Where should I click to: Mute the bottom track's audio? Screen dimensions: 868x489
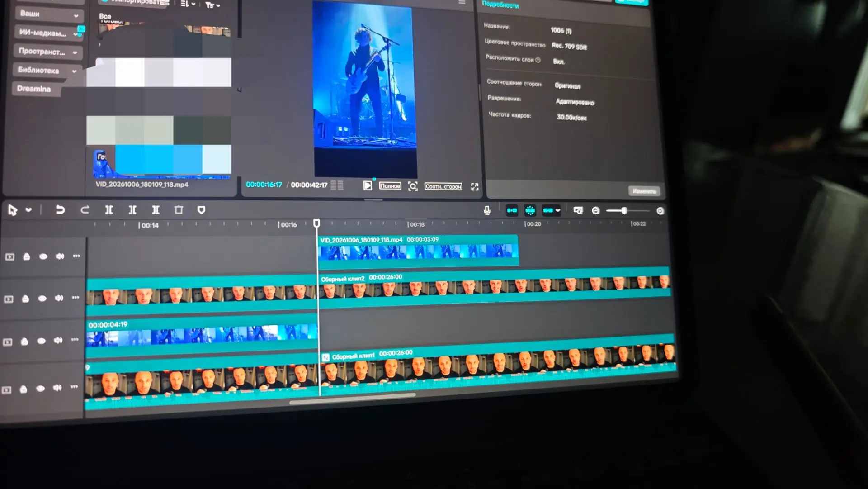click(57, 388)
